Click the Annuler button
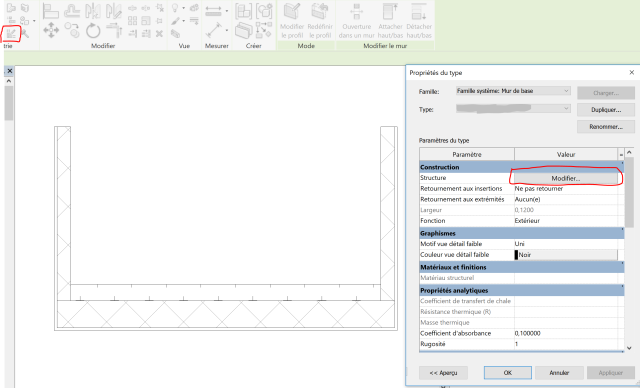 tap(559, 372)
